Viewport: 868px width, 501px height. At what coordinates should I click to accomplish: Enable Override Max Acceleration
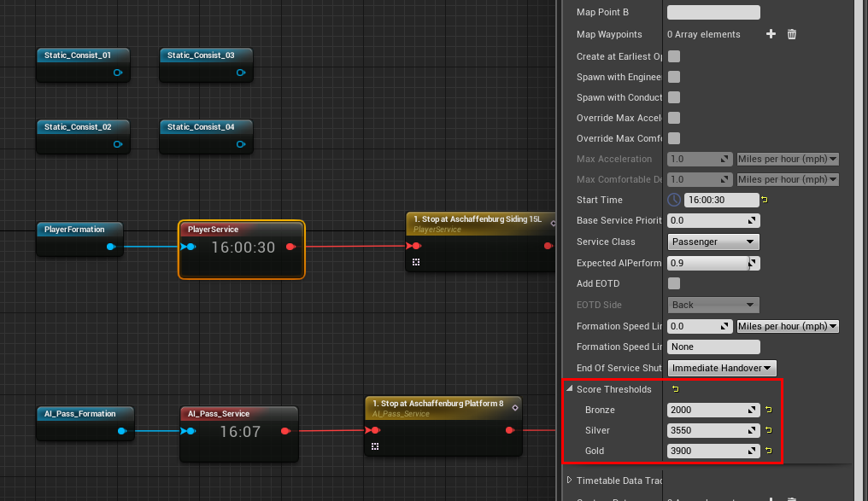[672, 117]
